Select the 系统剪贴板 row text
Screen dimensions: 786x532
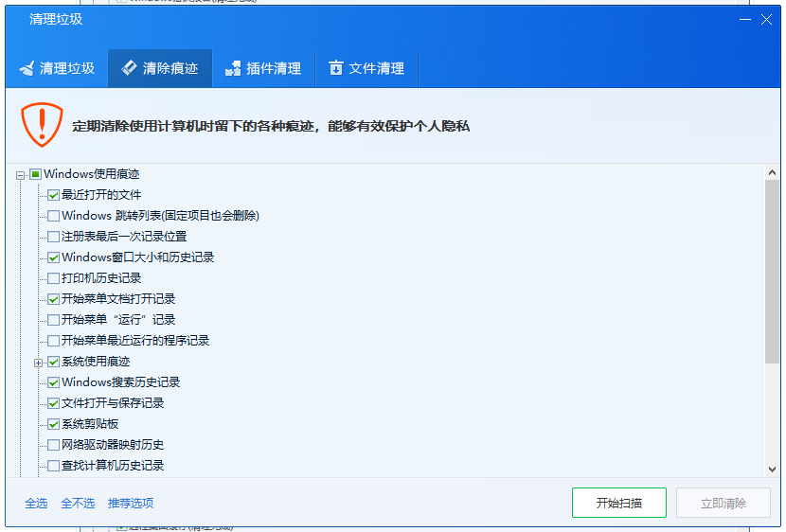tap(90, 424)
